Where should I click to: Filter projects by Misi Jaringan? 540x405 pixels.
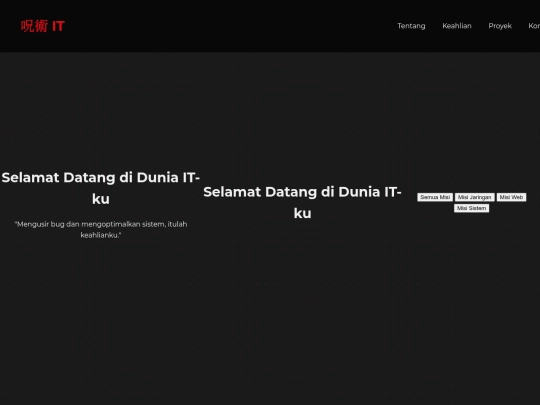pyautogui.click(x=475, y=197)
